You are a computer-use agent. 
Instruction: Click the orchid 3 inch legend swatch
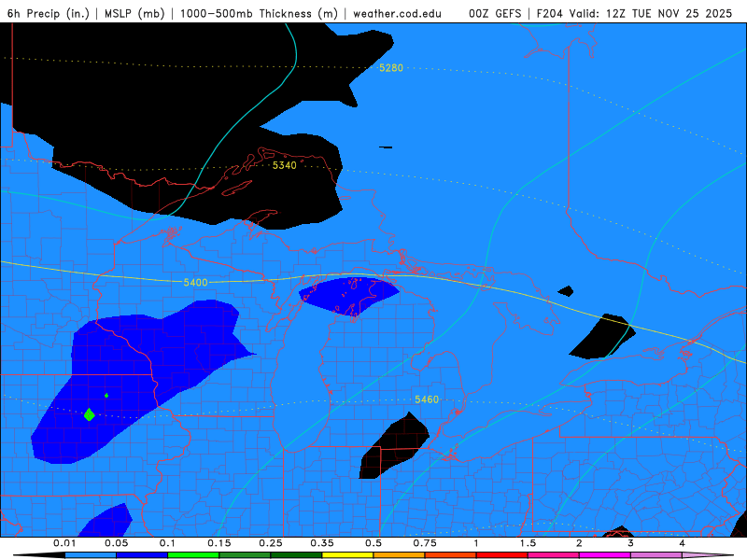[656, 555]
